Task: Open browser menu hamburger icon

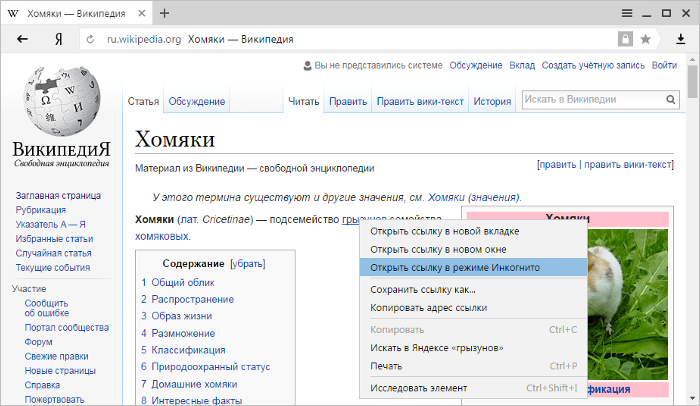Action: (x=627, y=13)
